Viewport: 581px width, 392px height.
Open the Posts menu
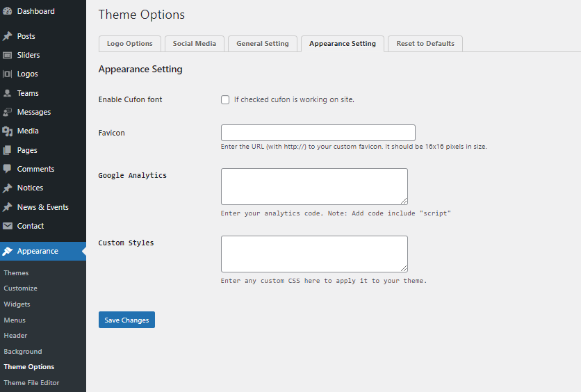click(x=26, y=36)
